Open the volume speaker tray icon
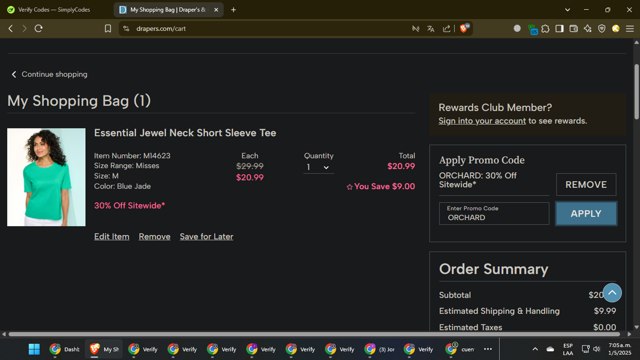Screen dimensions: 640x360 point(596,349)
